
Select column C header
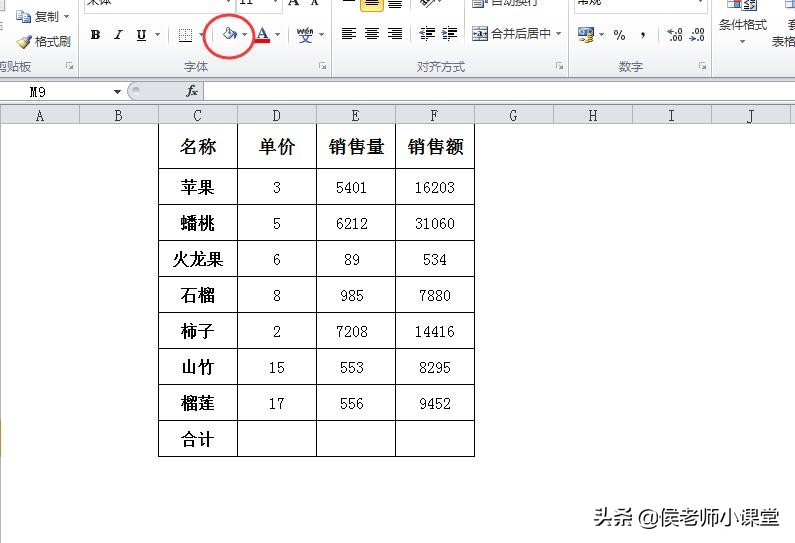[198, 116]
